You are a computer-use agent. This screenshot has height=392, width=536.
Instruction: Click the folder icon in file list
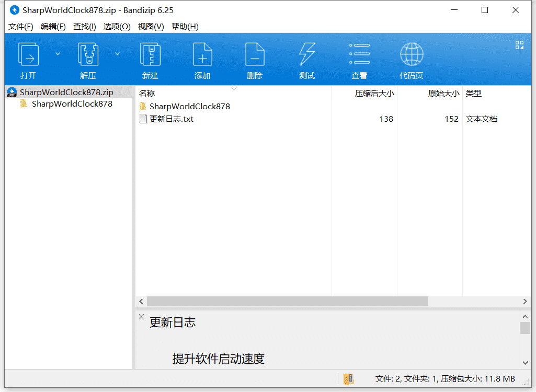click(143, 106)
